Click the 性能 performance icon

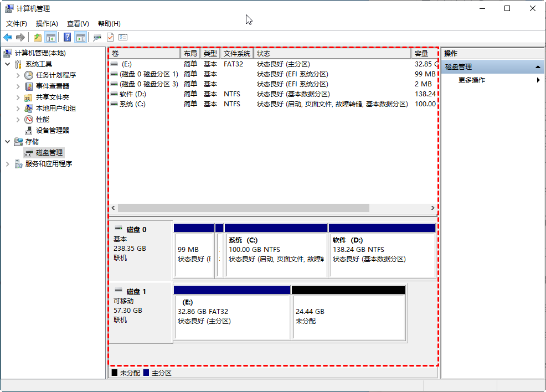click(x=29, y=120)
